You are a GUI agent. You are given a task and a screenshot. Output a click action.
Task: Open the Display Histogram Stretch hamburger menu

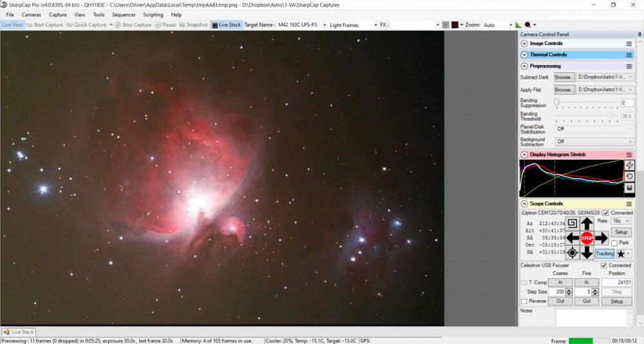click(x=629, y=155)
